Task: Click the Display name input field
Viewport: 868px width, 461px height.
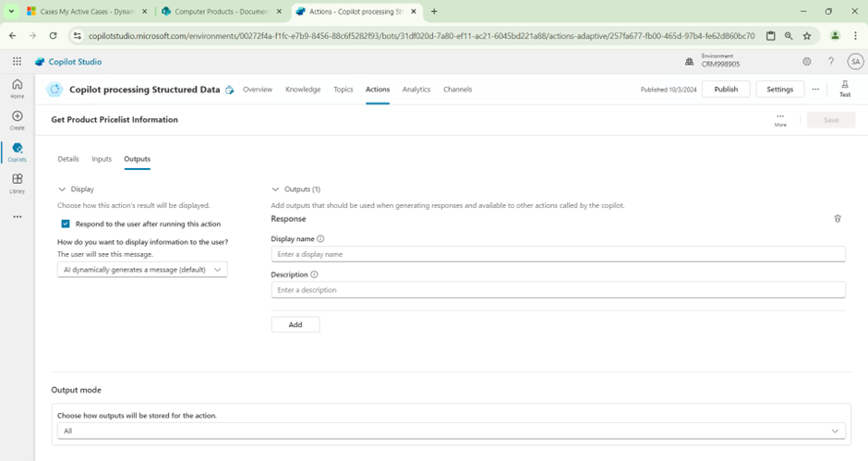Action: click(x=558, y=254)
